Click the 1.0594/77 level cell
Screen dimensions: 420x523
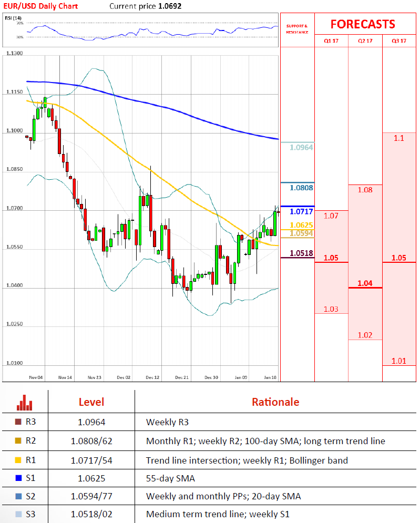tap(91, 496)
